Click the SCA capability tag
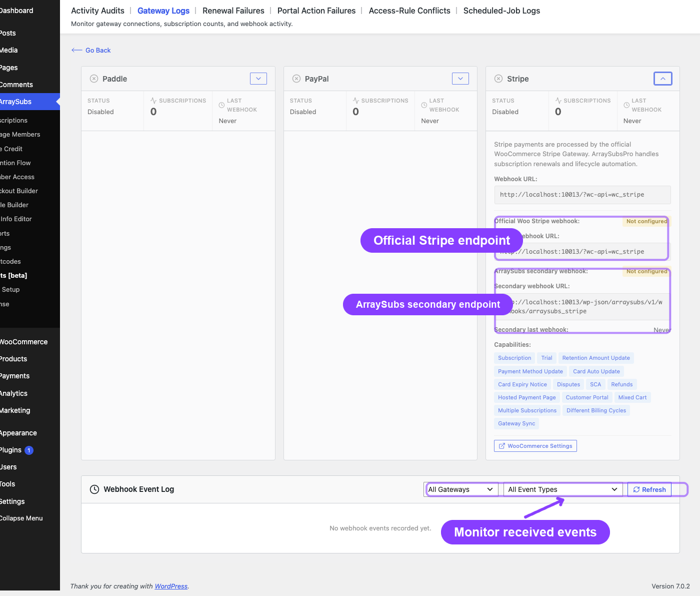This screenshot has height=596, width=700. [x=595, y=384]
